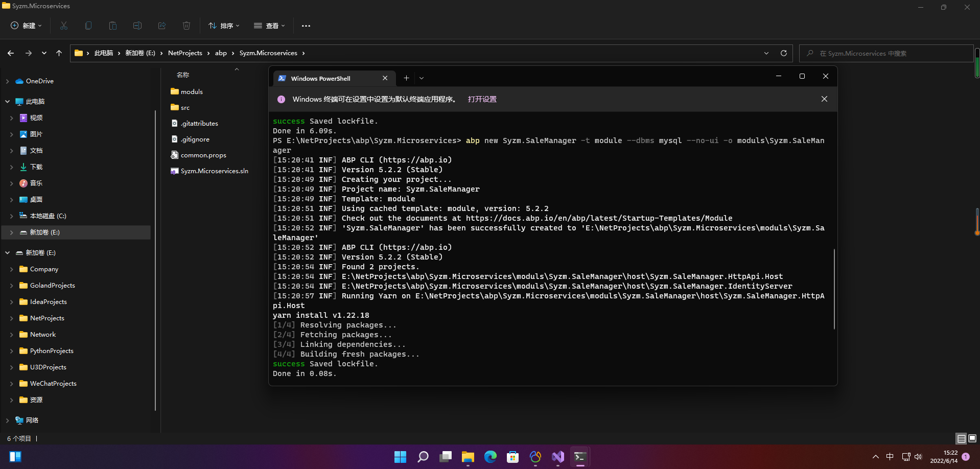The height and width of the screenshot is (469, 980).
Task: Go back with the left arrow
Action: 11,53
